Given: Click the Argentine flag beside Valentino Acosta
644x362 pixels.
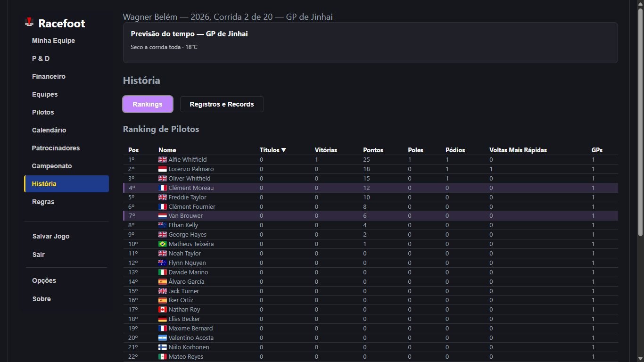Looking at the screenshot, I should tap(163, 338).
